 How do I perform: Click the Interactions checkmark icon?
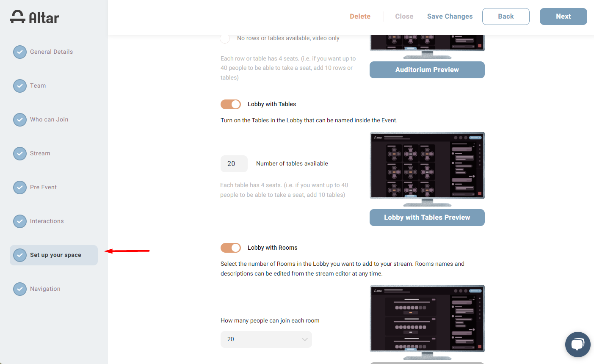coord(20,221)
